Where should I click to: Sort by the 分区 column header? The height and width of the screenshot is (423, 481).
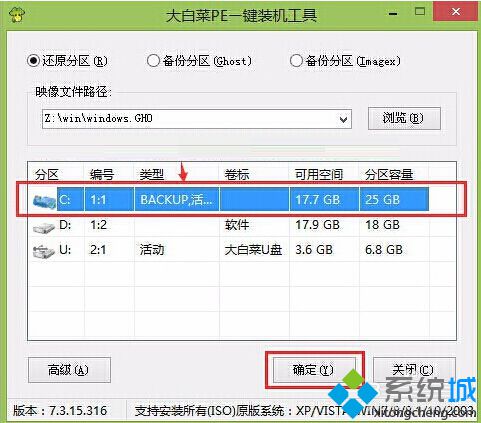tap(47, 175)
